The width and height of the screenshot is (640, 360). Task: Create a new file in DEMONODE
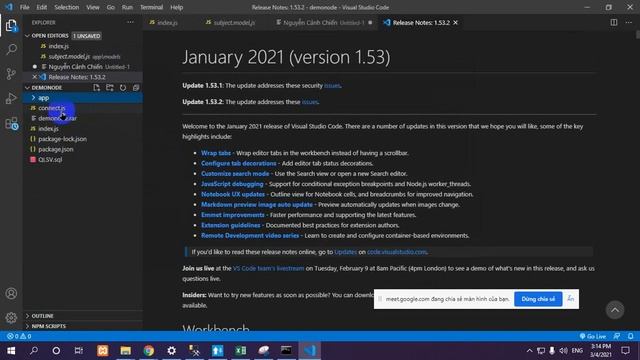point(96,87)
